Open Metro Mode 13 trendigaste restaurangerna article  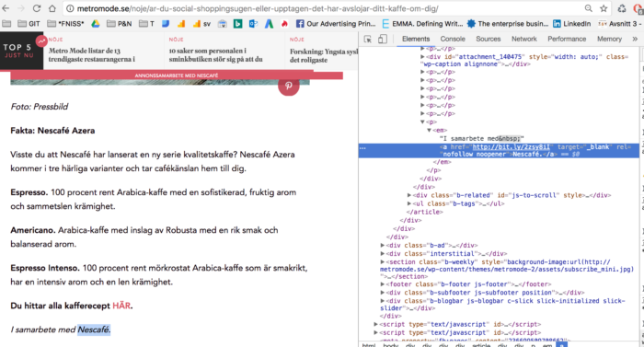click(92, 54)
